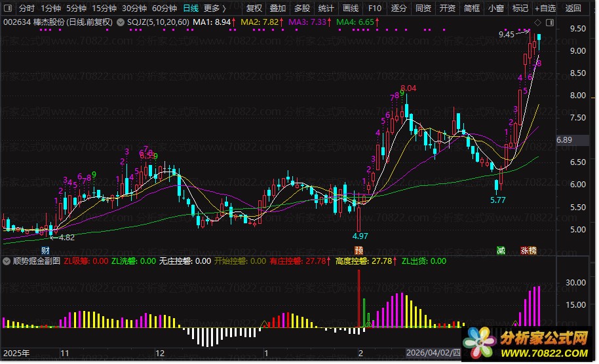Select the 日线 daily period tab
Screen dimensions: 599x364
[x=191, y=8]
